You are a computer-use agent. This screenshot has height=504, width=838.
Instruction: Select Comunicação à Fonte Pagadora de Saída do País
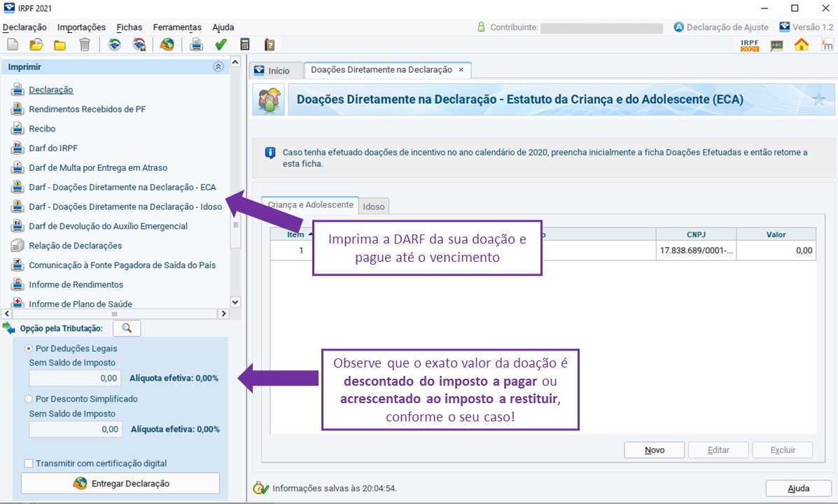coord(123,265)
